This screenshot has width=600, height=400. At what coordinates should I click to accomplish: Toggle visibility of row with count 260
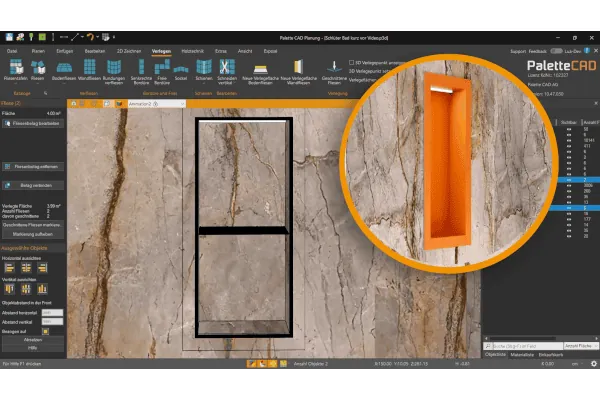coord(569,191)
